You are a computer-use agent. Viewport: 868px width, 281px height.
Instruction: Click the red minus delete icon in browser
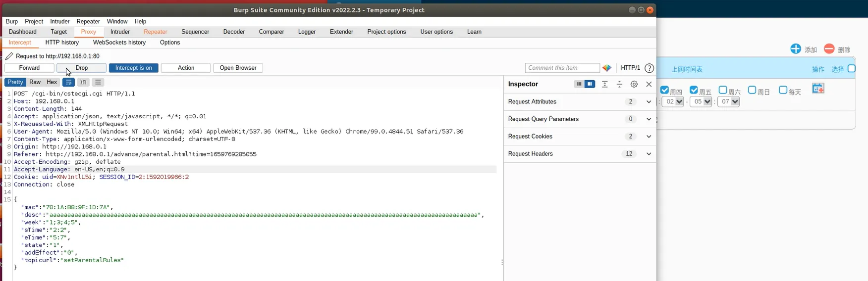coord(829,48)
